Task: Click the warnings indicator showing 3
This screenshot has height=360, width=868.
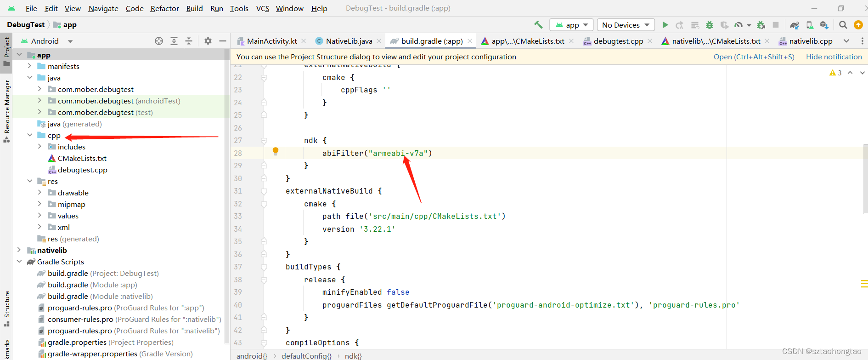Action: pos(835,73)
